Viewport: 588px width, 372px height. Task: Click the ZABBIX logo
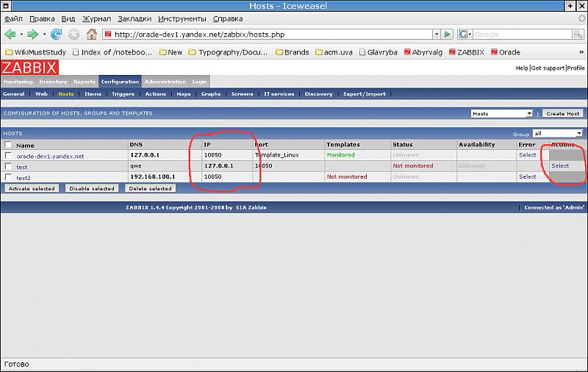(x=29, y=68)
